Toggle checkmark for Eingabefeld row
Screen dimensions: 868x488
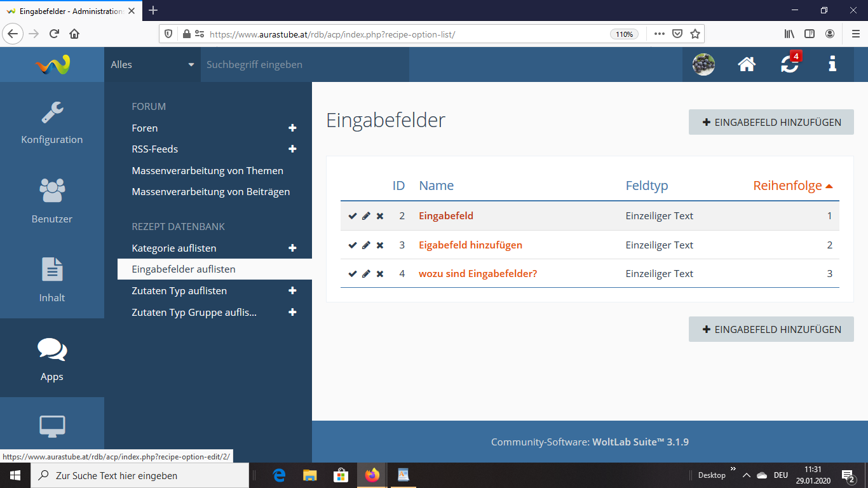tap(353, 216)
